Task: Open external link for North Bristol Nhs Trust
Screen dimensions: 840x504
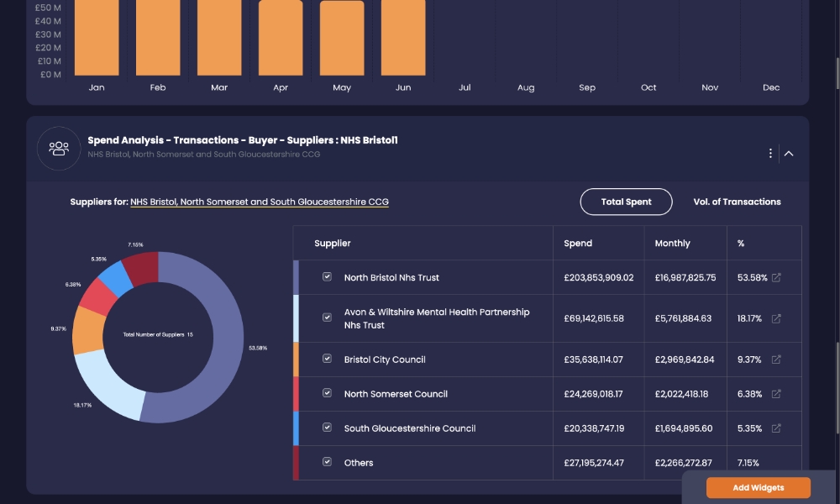Action: (x=776, y=277)
